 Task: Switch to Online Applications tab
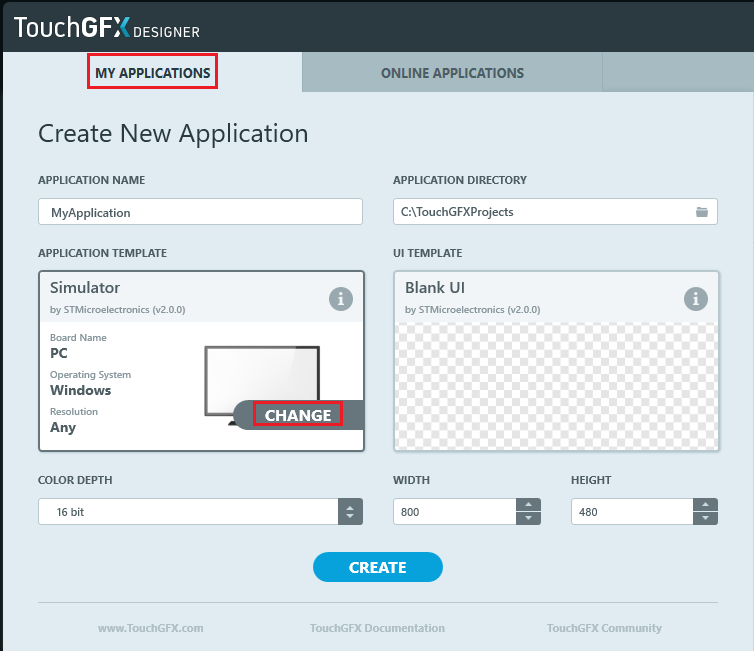tap(452, 73)
